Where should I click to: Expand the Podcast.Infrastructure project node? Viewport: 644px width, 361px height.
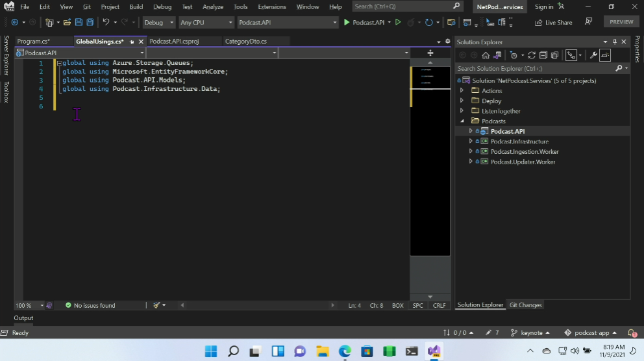[x=471, y=142]
